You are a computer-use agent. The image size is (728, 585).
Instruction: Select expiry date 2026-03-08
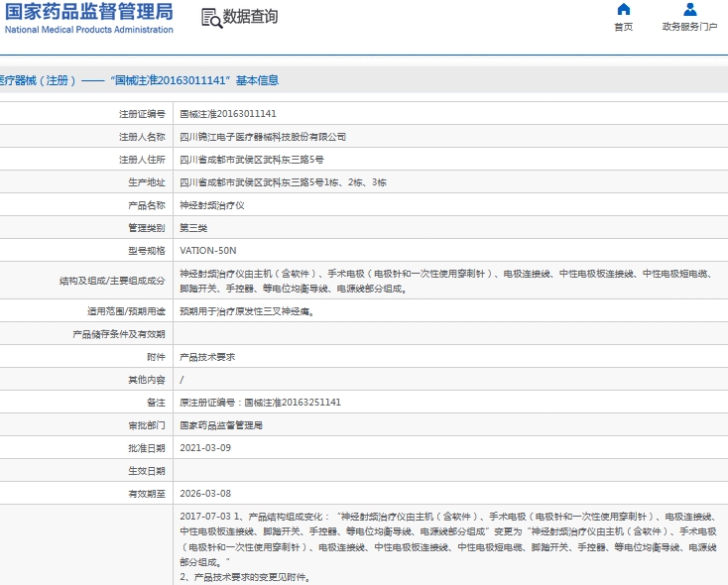[x=205, y=494]
